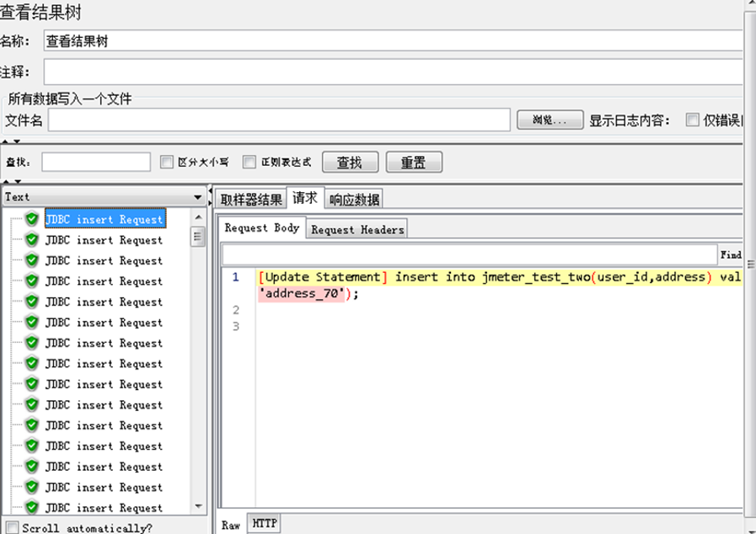Select the HTTP tab at the bottom

(264, 523)
